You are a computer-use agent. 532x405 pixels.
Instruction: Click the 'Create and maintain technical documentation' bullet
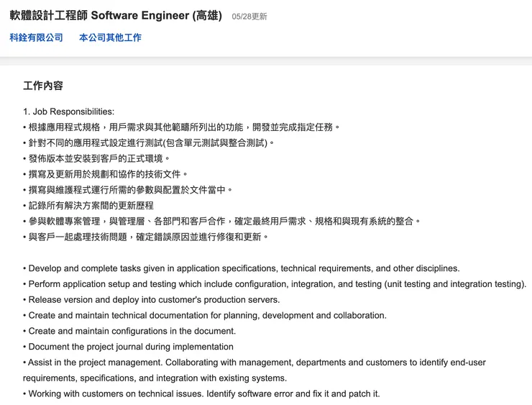pyautogui.click(x=205, y=316)
